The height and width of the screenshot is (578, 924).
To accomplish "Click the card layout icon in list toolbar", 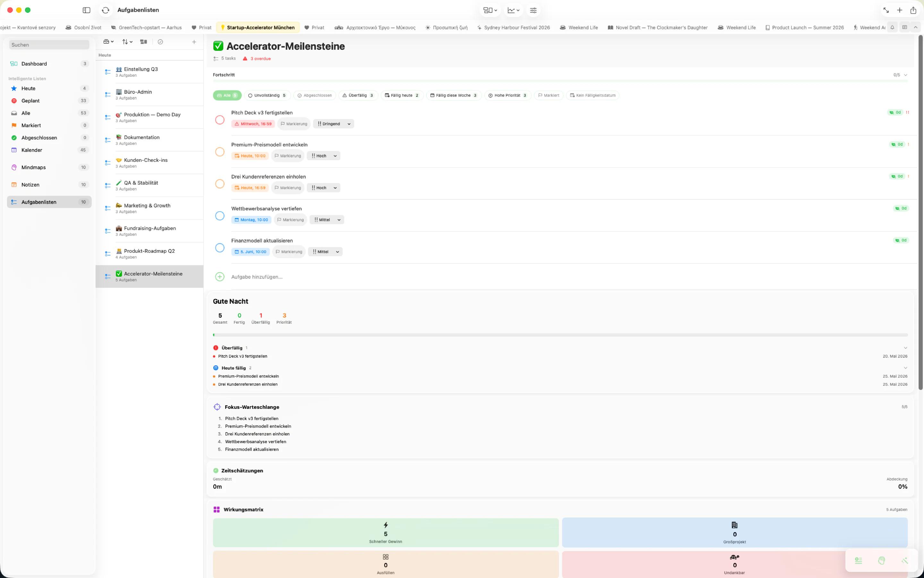I will tap(143, 42).
